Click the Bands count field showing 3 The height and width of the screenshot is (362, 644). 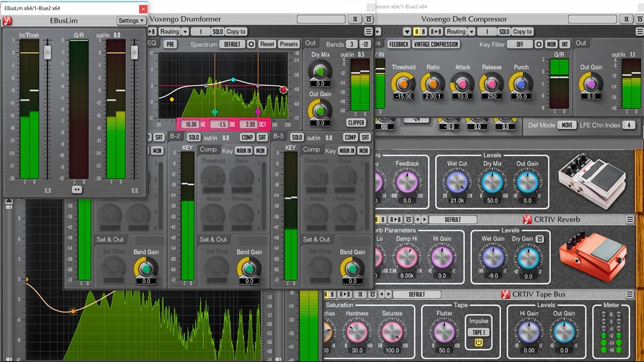pos(351,44)
